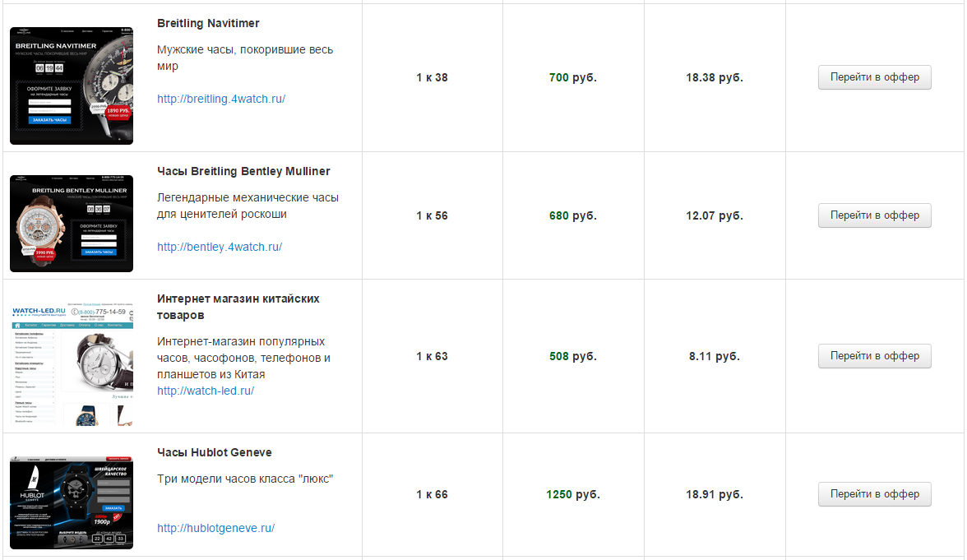Click the 1250 руб. payout amount
The width and height of the screenshot is (967, 560).
pyautogui.click(x=572, y=494)
